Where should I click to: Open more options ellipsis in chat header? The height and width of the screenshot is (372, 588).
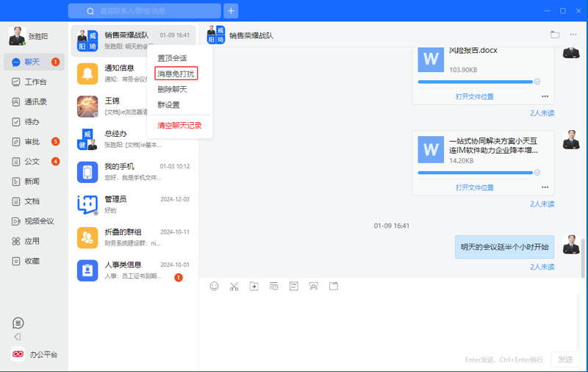(x=573, y=35)
